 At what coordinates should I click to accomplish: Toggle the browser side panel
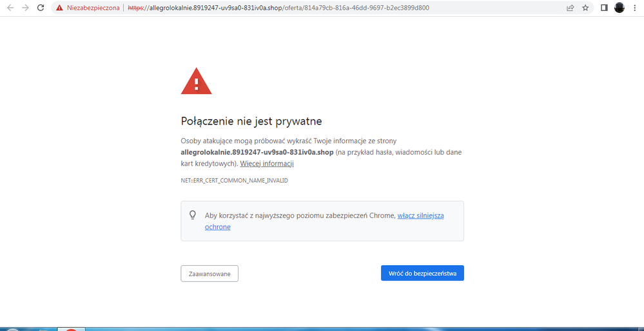[x=604, y=8]
